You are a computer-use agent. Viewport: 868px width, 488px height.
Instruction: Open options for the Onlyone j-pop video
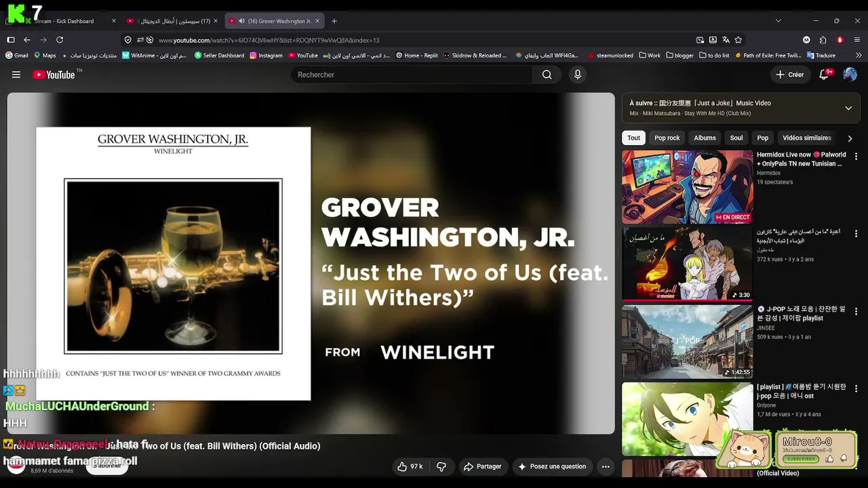[856, 389]
